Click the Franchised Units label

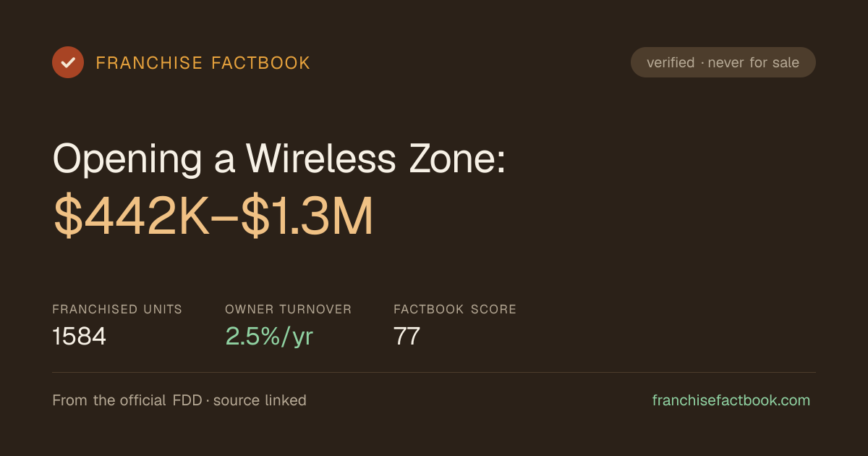pyautogui.click(x=117, y=309)
